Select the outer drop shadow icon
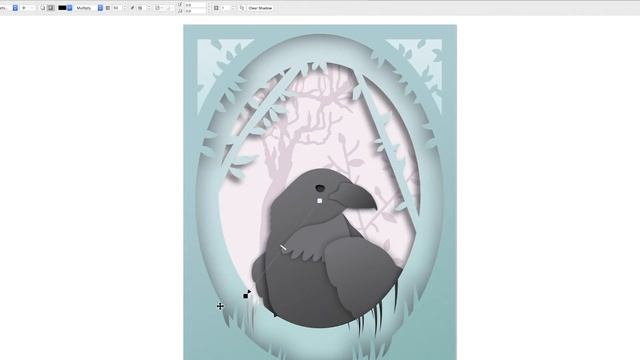The height and width of the screenshot is (360, 640). pos(42,8)
